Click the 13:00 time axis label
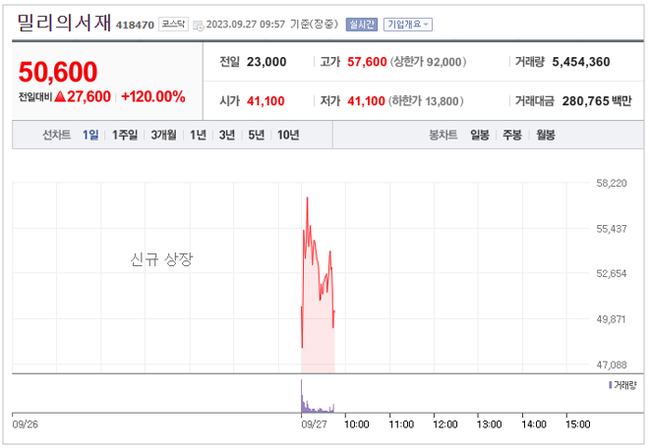Screen dimensions: 650x448 pos(489,424)
